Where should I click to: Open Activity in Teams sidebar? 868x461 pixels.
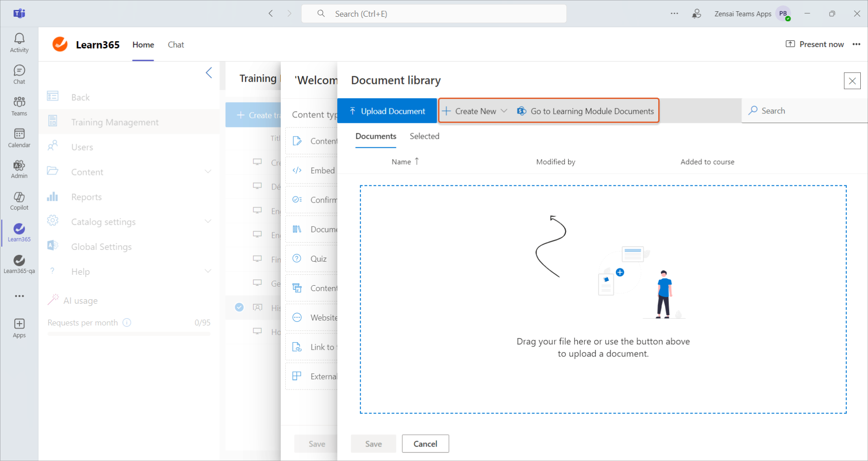(19, 43)
